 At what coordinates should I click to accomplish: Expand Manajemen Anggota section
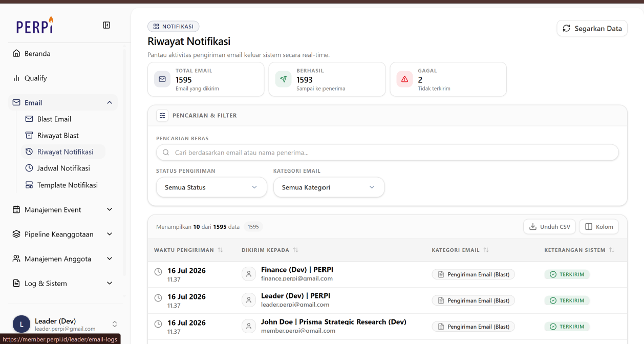[63, 259]
